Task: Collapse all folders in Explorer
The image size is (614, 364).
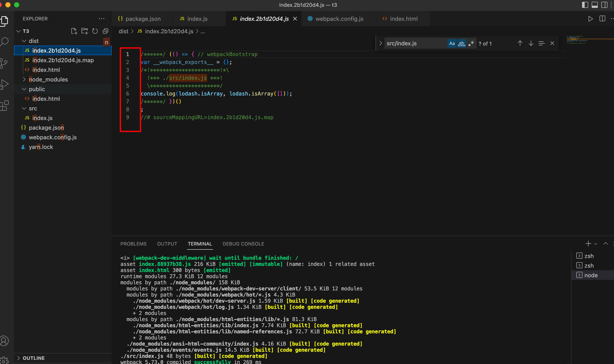Action: 106,31
